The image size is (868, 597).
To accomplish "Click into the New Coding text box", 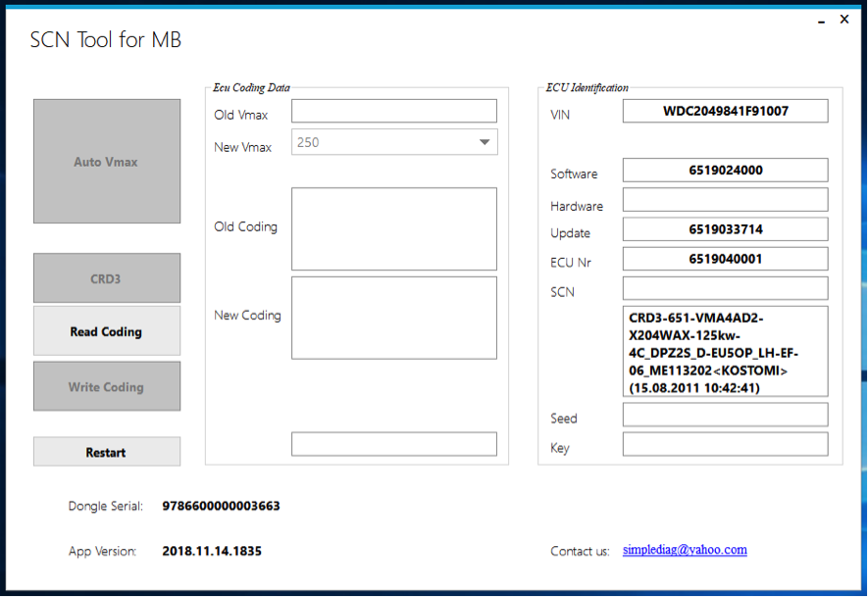I will pos(394,319).
